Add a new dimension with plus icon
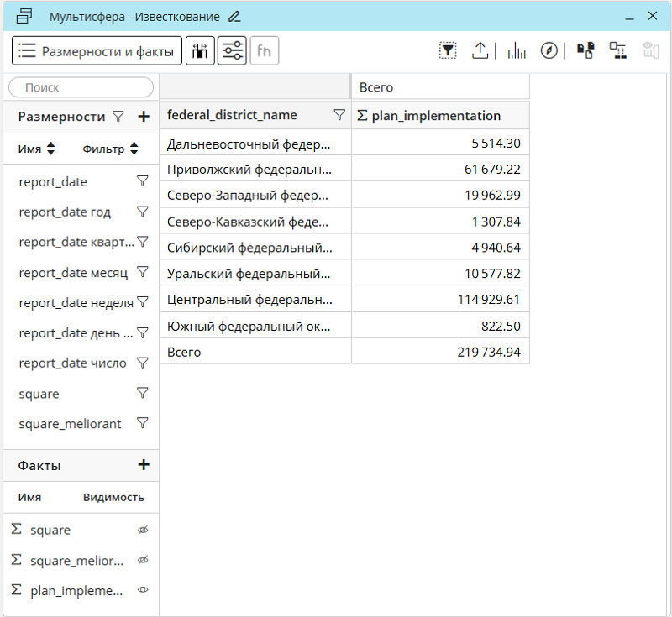Image resolution: width=672 pixels, height=617 pixels. point(143,117)
